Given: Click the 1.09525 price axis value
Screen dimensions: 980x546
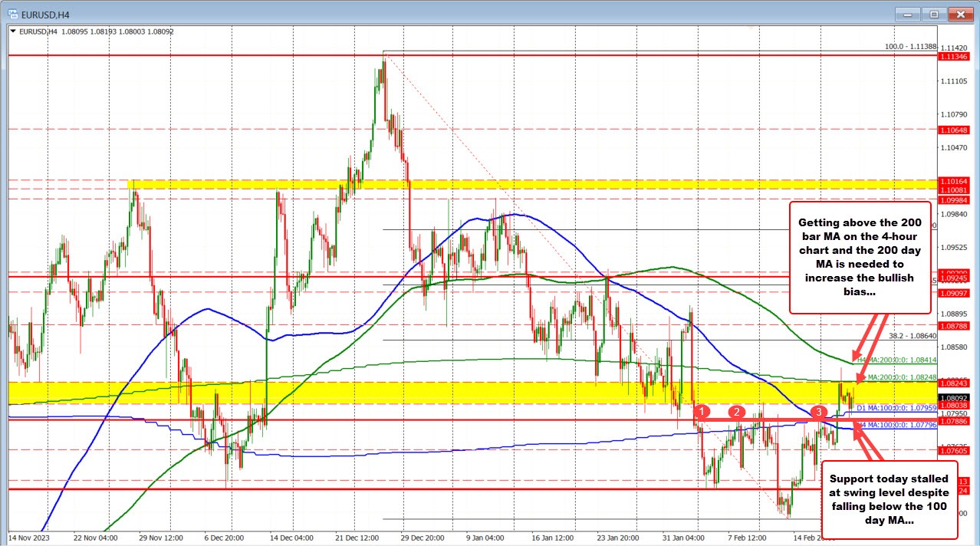Looking at the screenshot, I should tap(954, 248).
